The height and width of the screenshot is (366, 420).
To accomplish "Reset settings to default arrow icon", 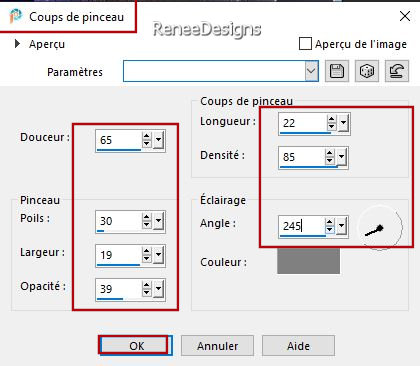I will [x=397, y=71].
